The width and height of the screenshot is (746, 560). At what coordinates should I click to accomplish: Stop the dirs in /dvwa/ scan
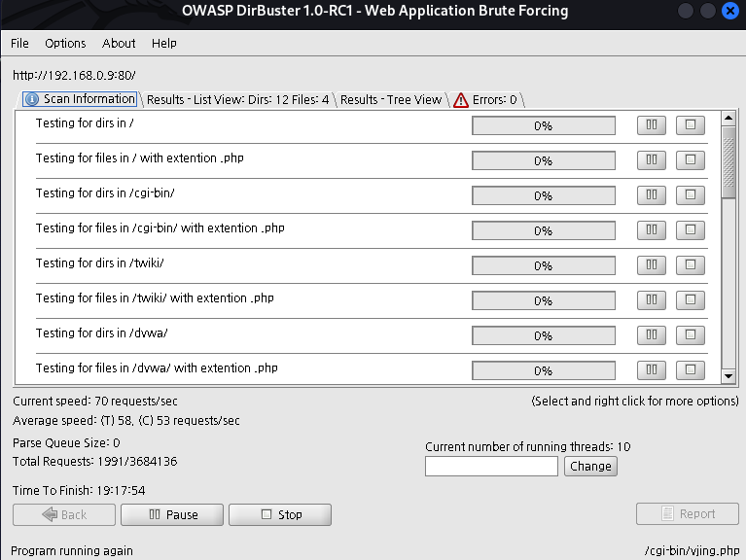[691, 335]
